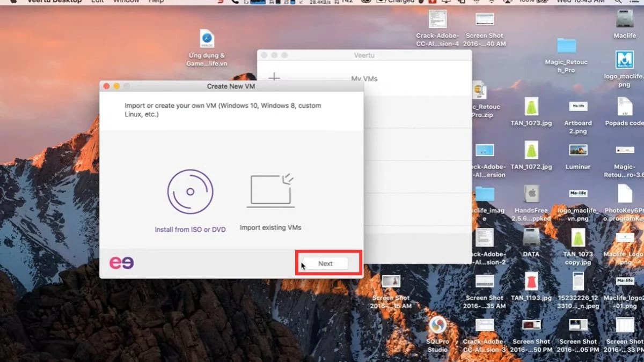
Task: Click the plus icon to add a VM
Action: click(274, 77)
